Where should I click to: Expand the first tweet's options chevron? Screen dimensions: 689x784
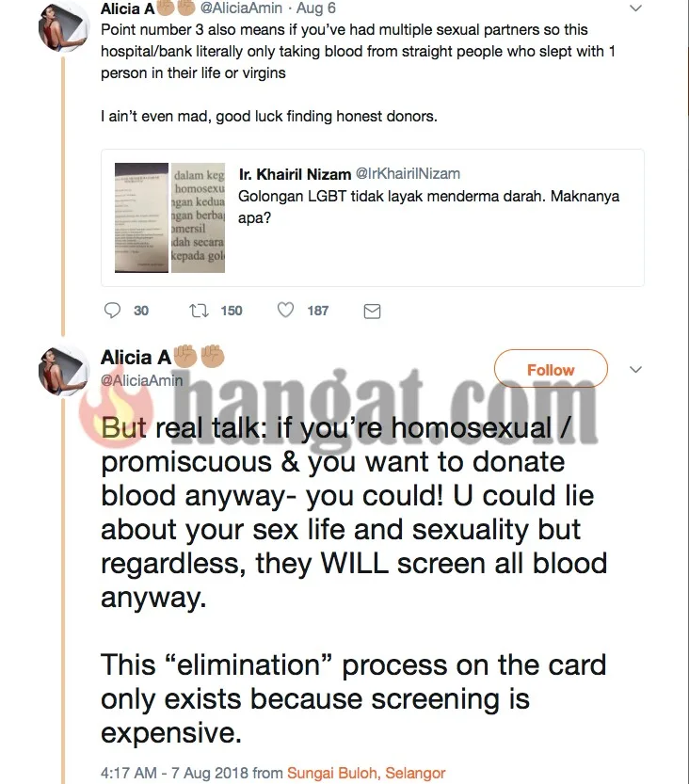pos(635,8)
